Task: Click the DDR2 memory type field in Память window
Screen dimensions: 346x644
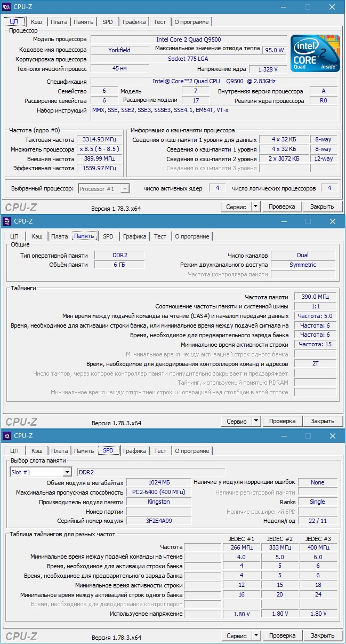Action: tap(119, 255)
